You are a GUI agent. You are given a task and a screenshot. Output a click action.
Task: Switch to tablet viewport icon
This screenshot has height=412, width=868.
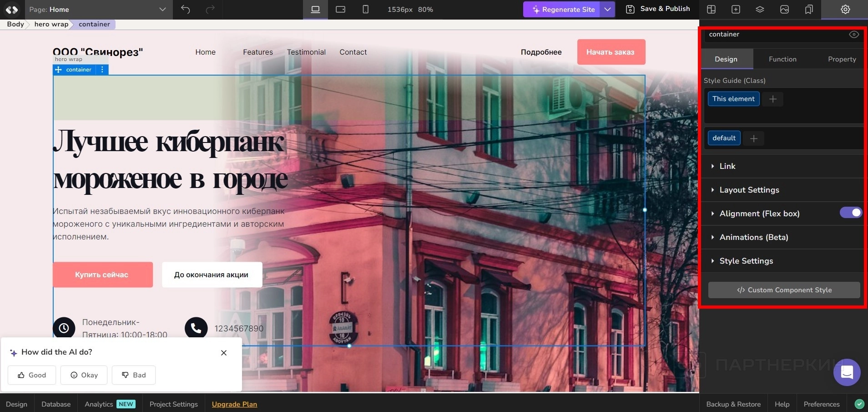[x=340, y=10]
